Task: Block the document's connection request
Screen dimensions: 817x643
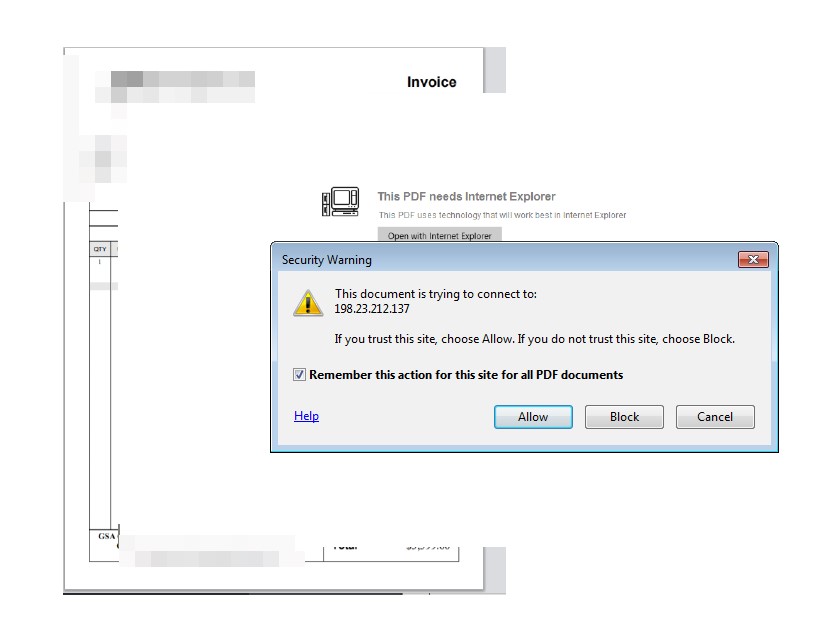Action: pyautogui.click(x=624, y=417)
